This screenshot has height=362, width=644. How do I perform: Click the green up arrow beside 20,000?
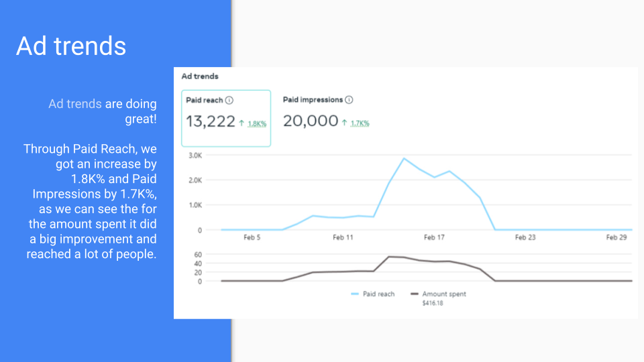click(344, 122)
